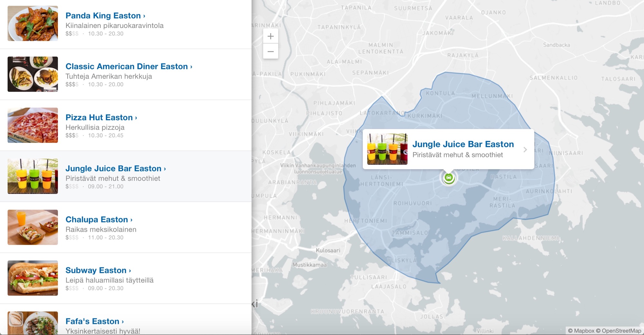This screenshot has height=335, width=644.
Task: Click 'Piristävät mehut & smoothiet' in popup
Action: point(458,155)
